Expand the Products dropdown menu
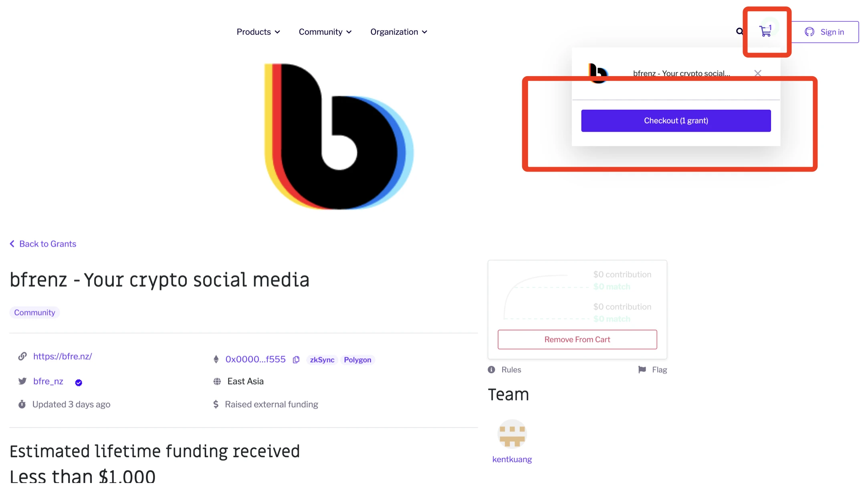 pos(258,32)
